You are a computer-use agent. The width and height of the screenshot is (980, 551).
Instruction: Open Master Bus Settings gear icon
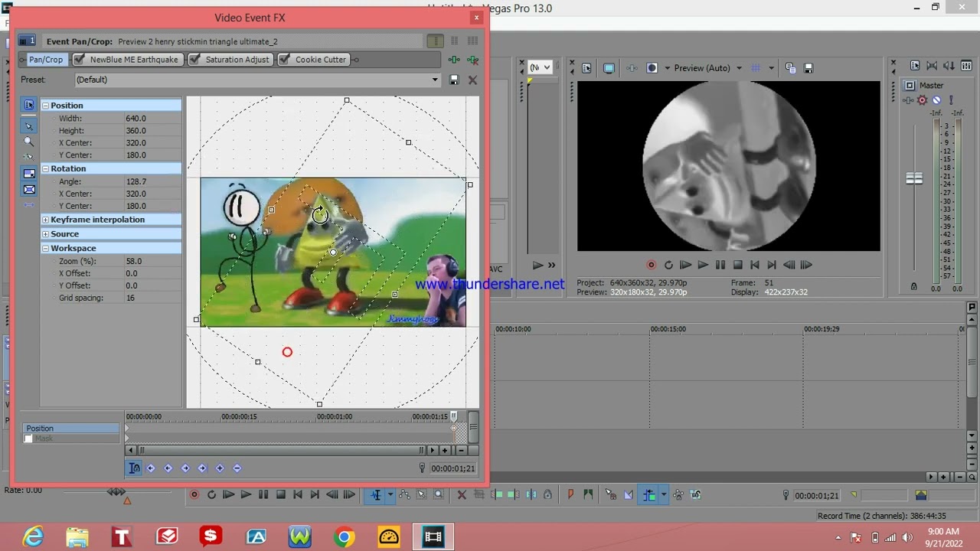923,100
